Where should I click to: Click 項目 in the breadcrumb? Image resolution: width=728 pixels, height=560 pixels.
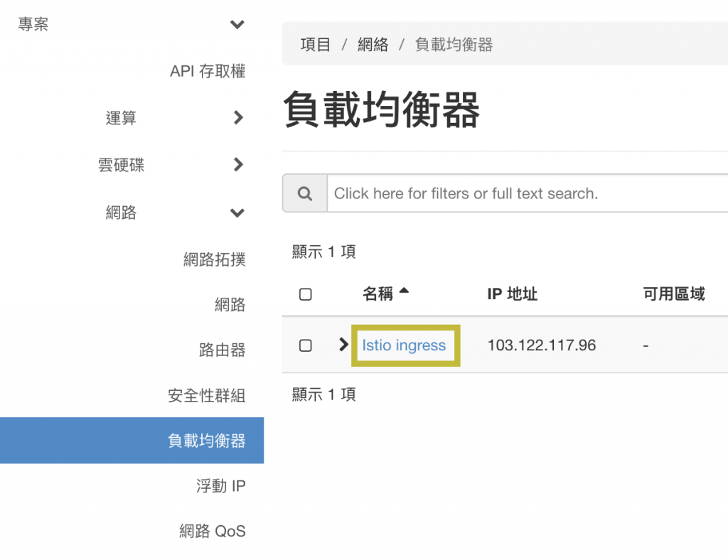point(315,45)
